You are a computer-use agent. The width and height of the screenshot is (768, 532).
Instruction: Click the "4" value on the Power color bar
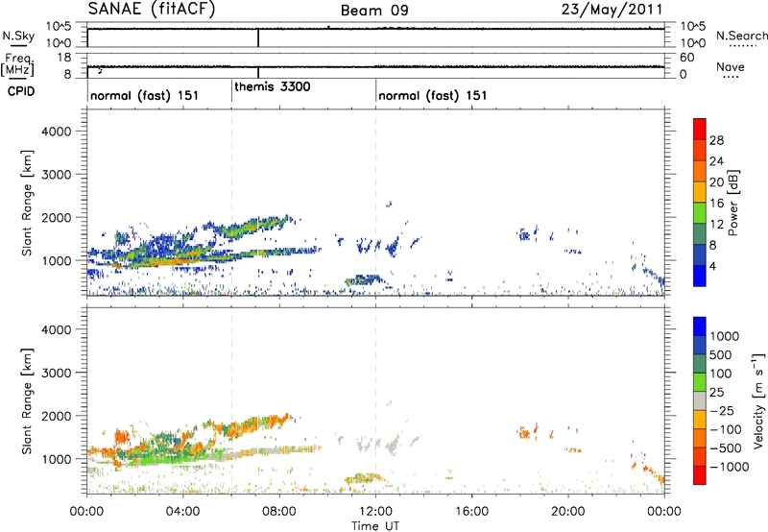(712, 266)
